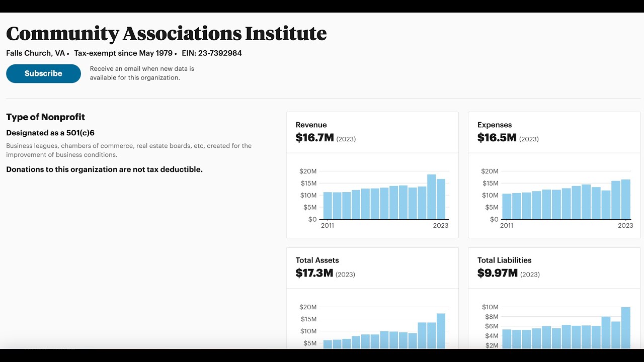Screen dimensions: 644x362
Task: Click the Total Assets $17.3M figure
Action: (314, 273)
